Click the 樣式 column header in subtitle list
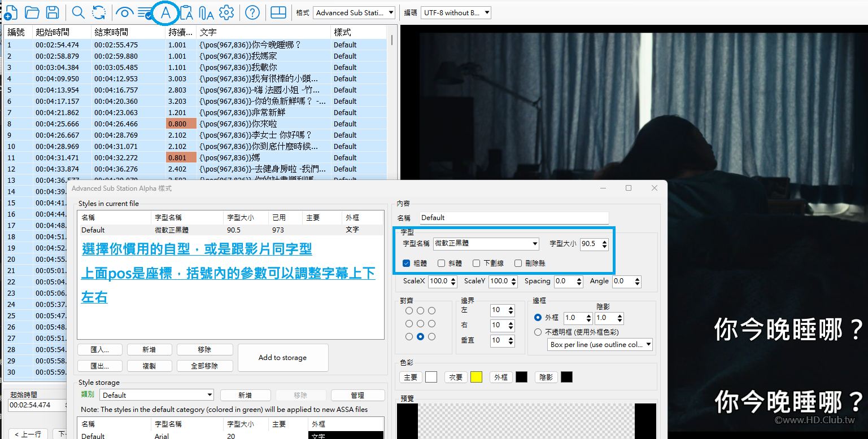 (x=359, y=32)
